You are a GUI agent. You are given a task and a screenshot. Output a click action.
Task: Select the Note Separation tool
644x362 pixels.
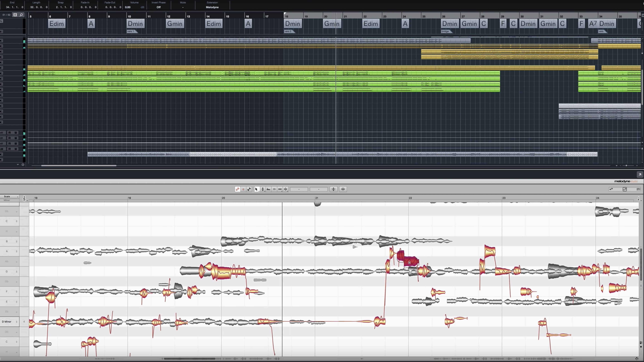click(286, 189)
